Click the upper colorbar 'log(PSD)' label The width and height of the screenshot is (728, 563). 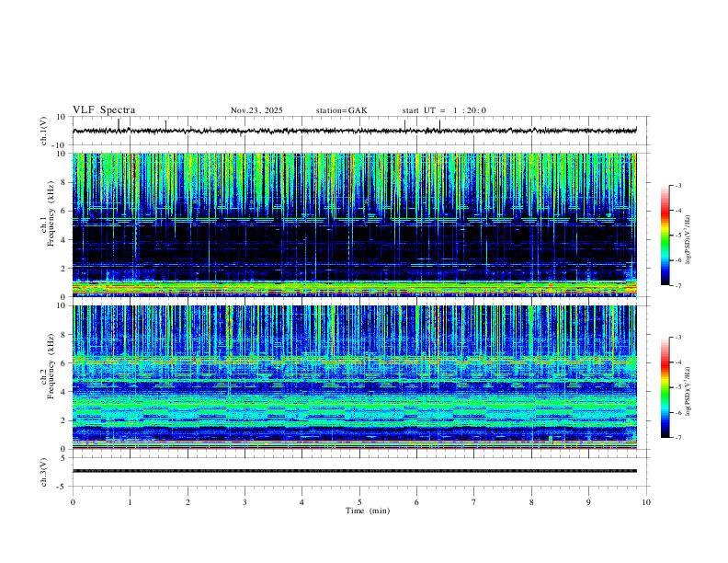click(688, 239)
